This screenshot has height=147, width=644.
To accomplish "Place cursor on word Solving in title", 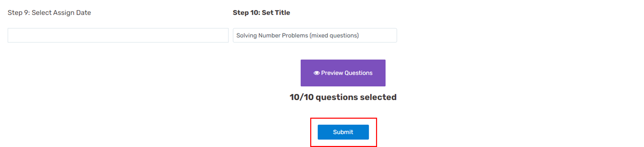I will coord(246,35).
